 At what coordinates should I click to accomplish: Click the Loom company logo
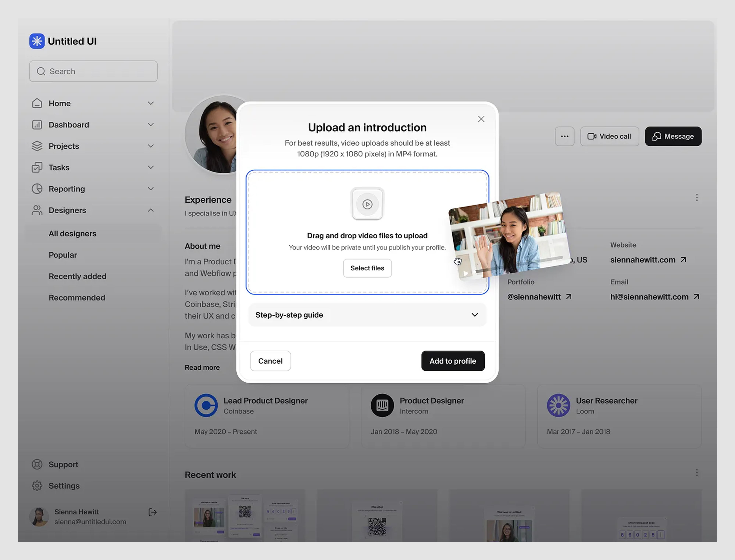pos(558,405)
